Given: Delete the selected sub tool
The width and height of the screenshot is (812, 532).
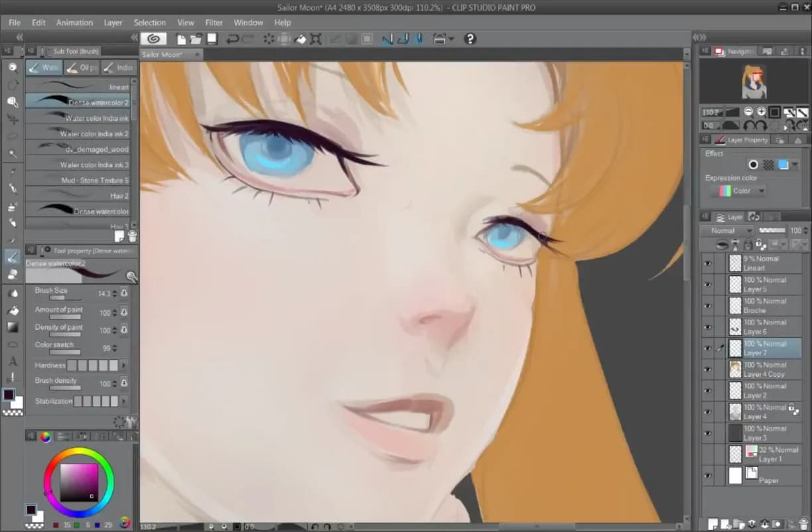Looking at the screenshot, I should (x=131, y=236).
